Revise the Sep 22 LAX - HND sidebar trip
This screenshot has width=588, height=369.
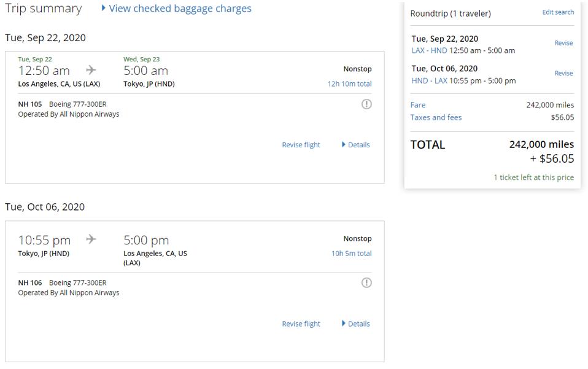click(x=563, y=43)
